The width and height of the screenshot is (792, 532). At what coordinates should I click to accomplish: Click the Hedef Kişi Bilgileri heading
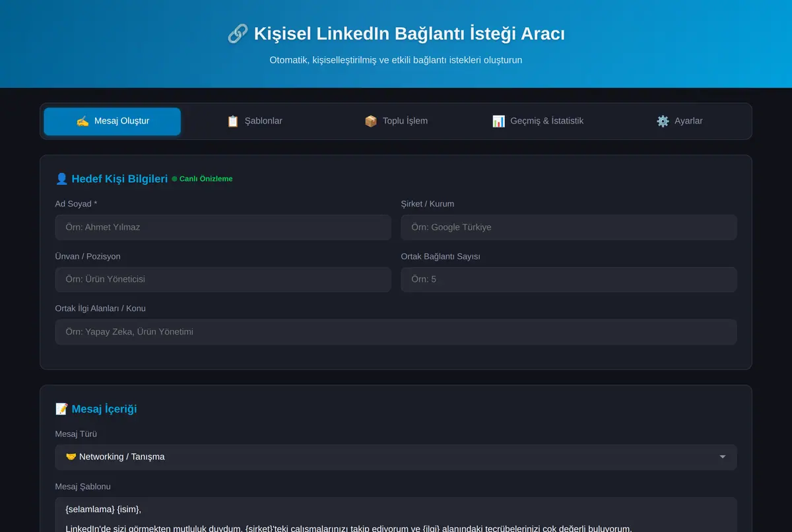pyautogui.click(x=119, y=178)
